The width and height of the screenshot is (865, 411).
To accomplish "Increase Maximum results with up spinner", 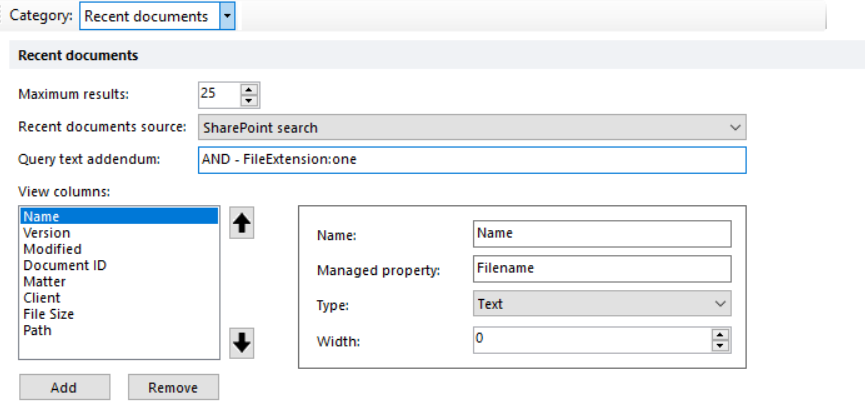I will point(249,90).
